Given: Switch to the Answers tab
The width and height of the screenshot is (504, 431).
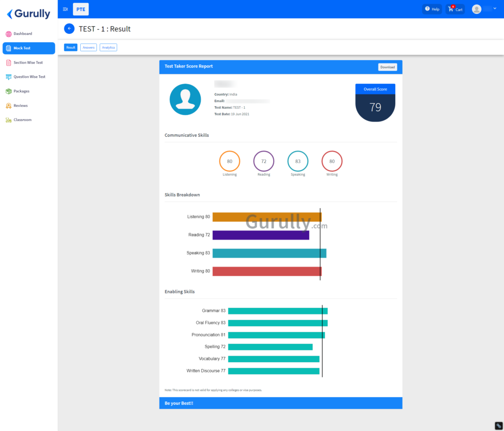Looking at the screenshot, I should pyautogui.click(x=89, y=48).
